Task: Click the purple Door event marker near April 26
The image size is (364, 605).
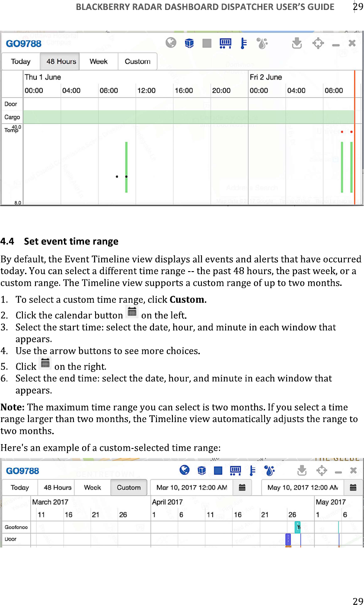Action: pyautogui.click(x=288, y=539)
